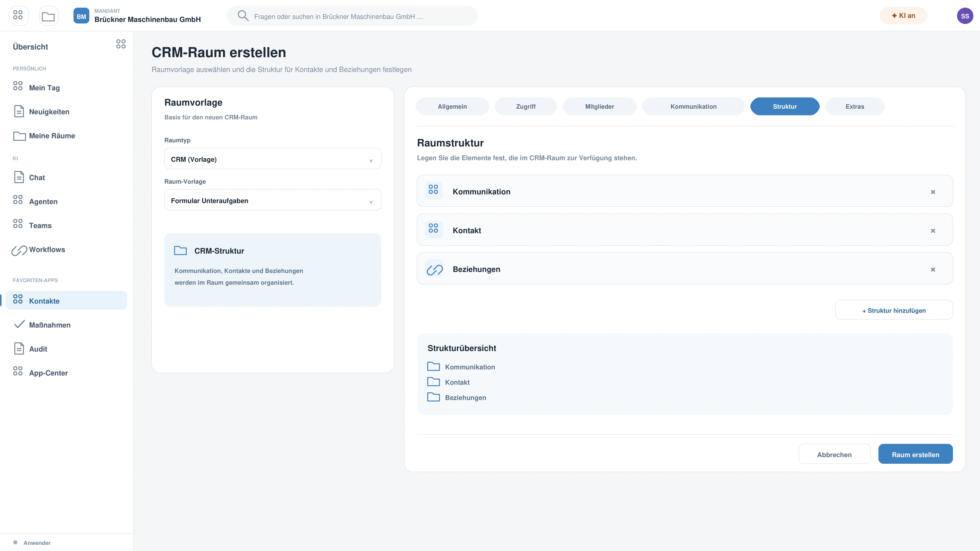
Task: Switch to the Zugriff tab
Action: click(525, 106)
